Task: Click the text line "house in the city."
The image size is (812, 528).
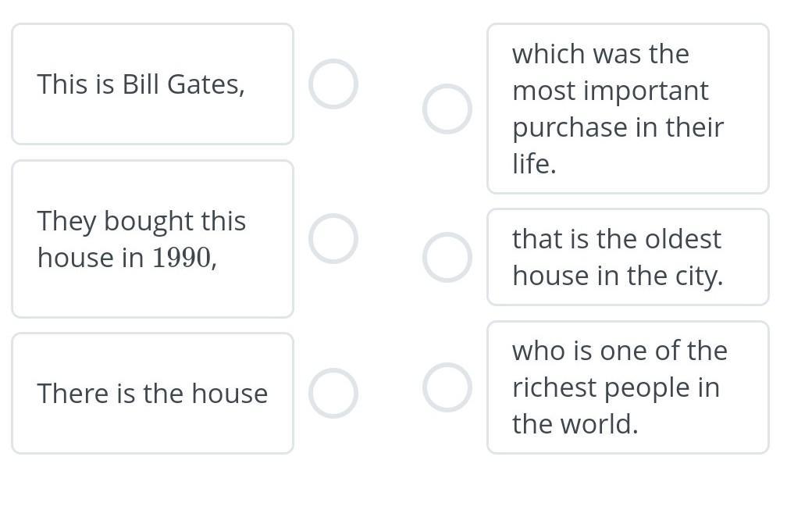Action: [618, 276]
